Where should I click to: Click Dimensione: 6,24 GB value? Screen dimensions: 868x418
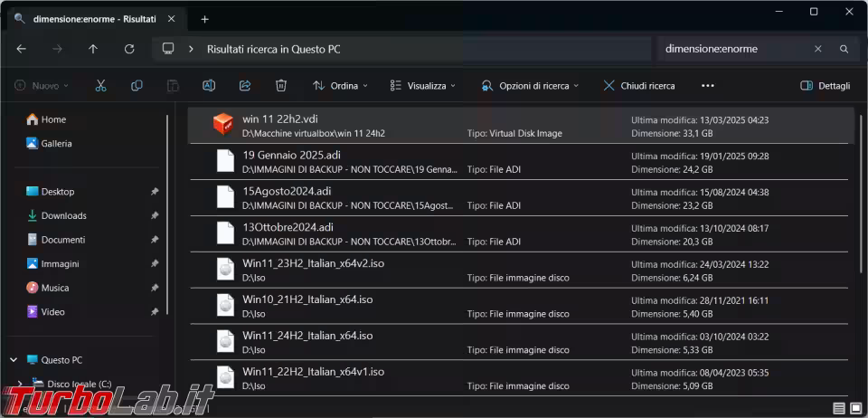click(x=672, y=278)
